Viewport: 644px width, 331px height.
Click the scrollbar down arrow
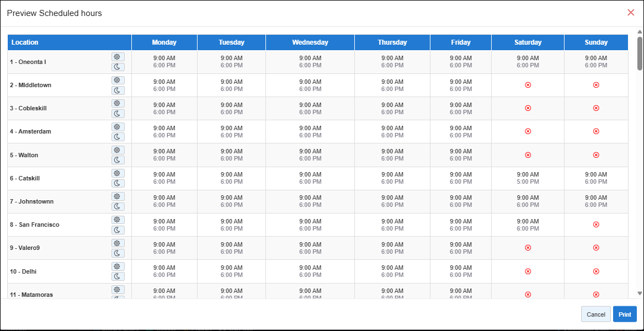click(640, 293)
